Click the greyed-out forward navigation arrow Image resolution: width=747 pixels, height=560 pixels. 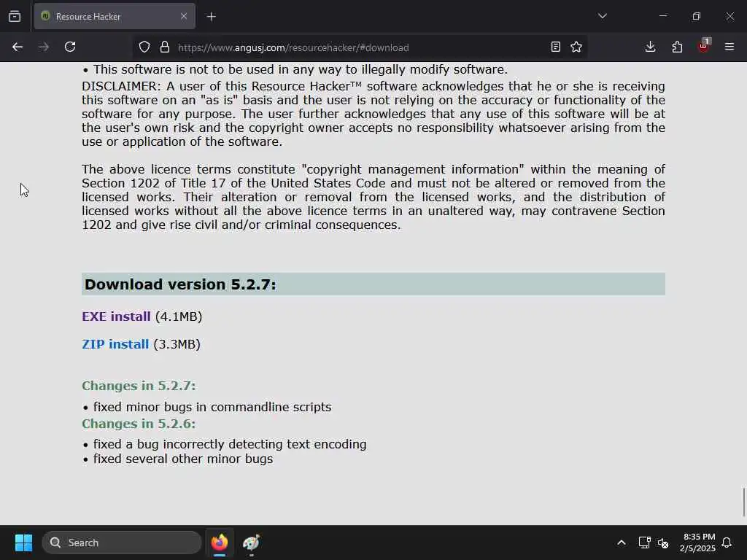click(x=44, y=47)
